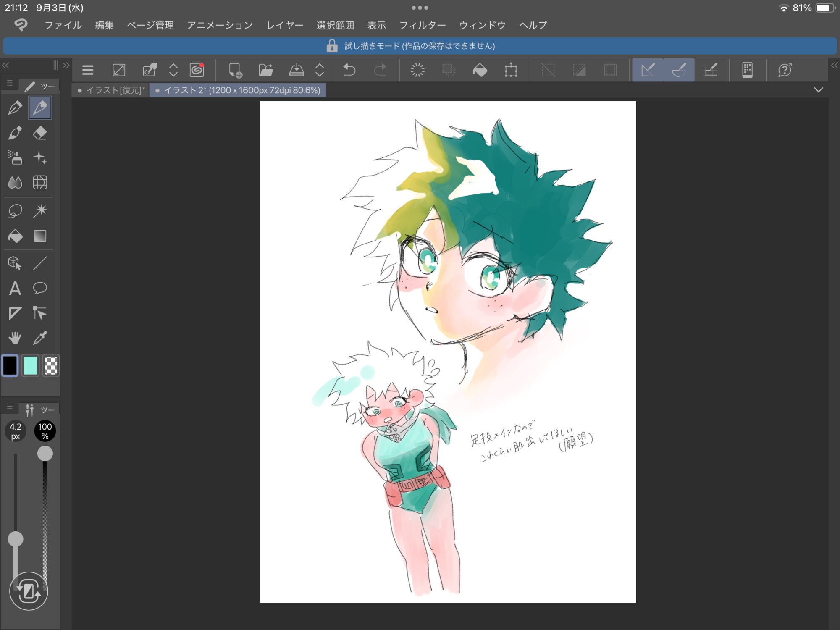Image resolution: width=840 pixels, height=630 pixels.
Task: Toggle snap to grid button
Action: [x=710, y=70]
